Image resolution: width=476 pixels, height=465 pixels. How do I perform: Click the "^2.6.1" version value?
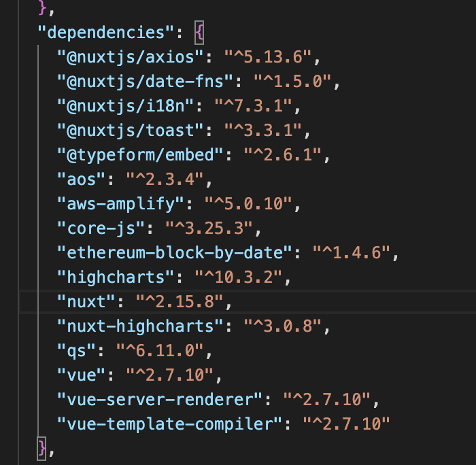click(x=283, y=155)
